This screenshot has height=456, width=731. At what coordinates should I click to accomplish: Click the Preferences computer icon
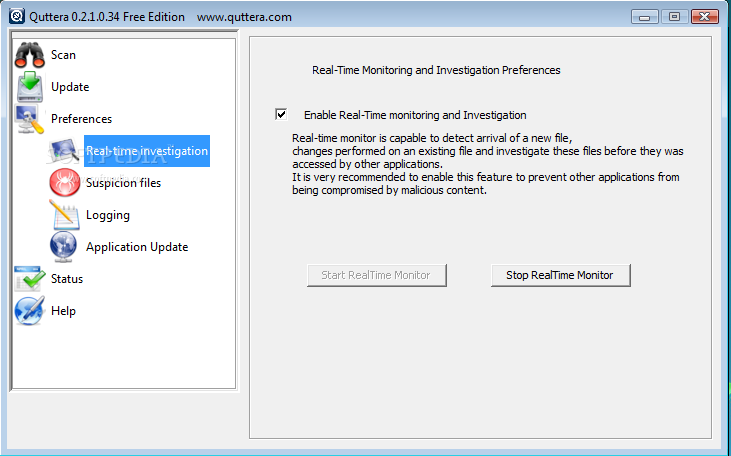(29, 119)
